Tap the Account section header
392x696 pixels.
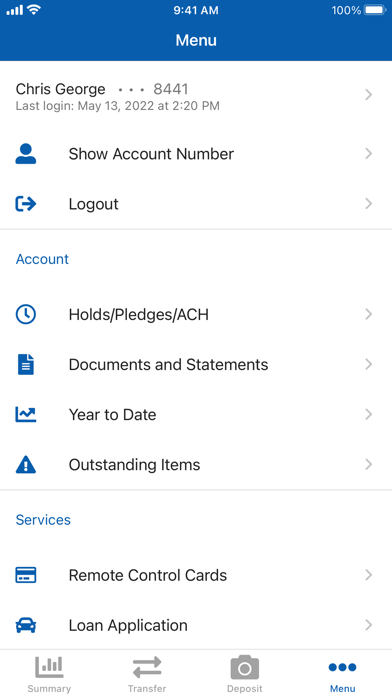coord(42,259)
